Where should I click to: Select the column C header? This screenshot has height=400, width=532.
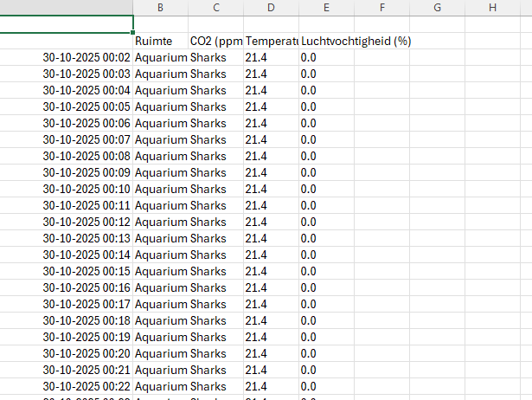pos(215,8)
